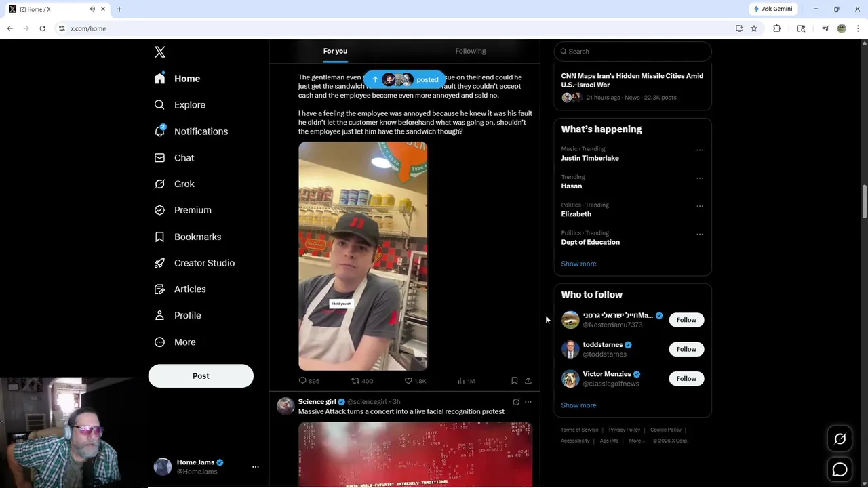Like the sandwich video post

click(415, 381)
